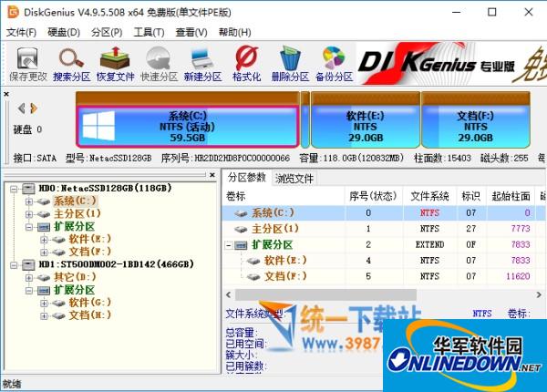Select 主分区(1) in the disk tree

pos(77,214)
